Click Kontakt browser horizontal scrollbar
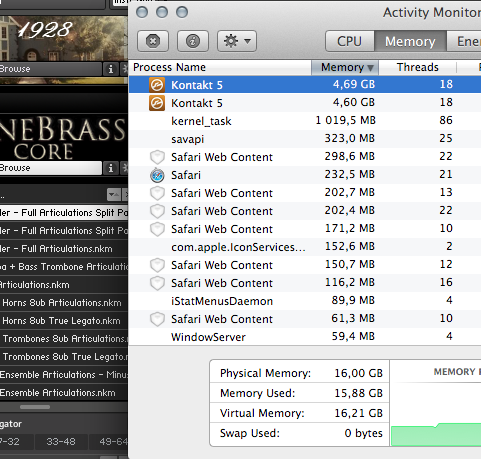The image size is (481, 459). click(35, 407)
